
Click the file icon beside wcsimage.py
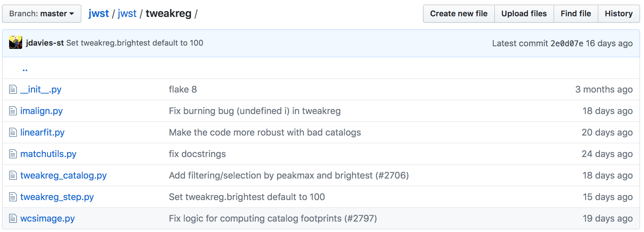pyautogui.click(x=13, y=218)
